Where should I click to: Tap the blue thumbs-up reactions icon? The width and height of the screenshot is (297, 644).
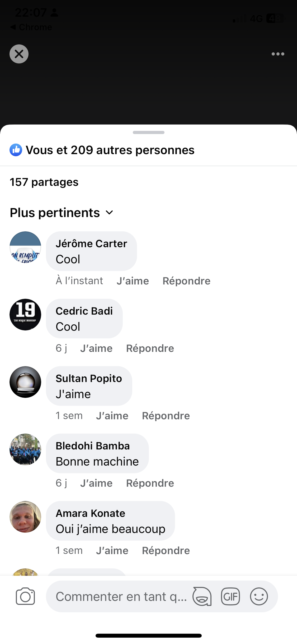pyautogui.click(x=16, y=150)
